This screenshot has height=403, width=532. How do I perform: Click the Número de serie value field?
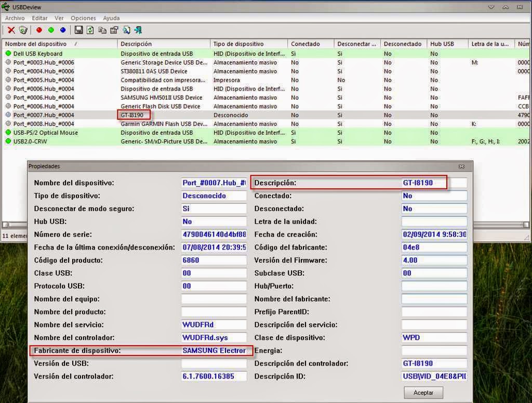point(214,235)
